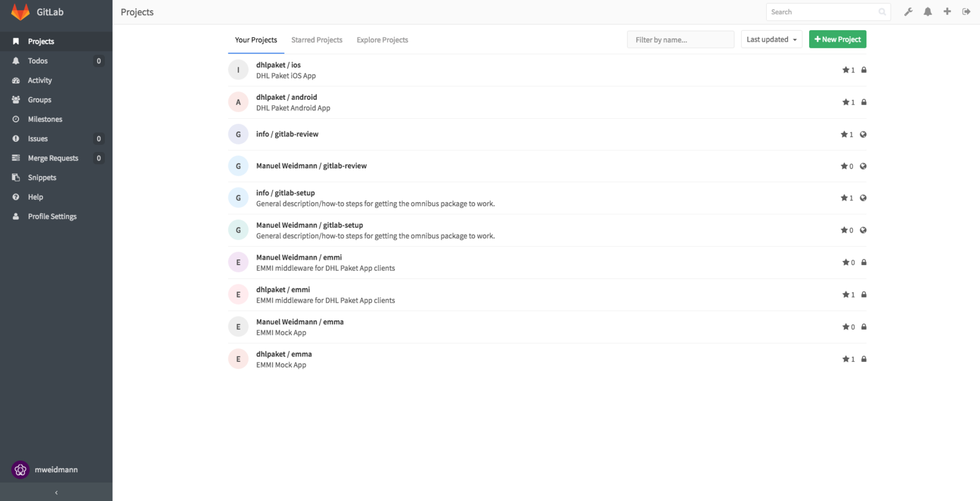The height and width of the screenshot is (501, 980).
Task: Click the Merge Requests count badge
Action: coord(99,158)
